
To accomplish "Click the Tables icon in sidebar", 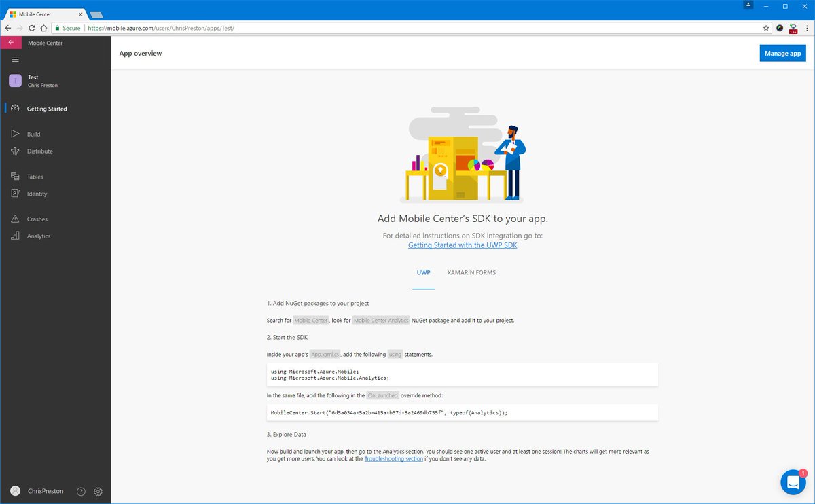I will click(15, 177).
